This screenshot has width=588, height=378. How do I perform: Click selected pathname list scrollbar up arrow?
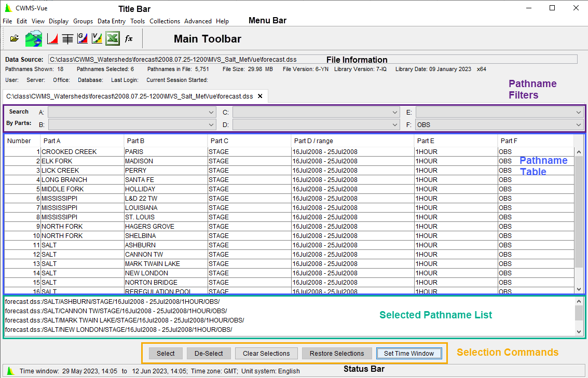579,301
